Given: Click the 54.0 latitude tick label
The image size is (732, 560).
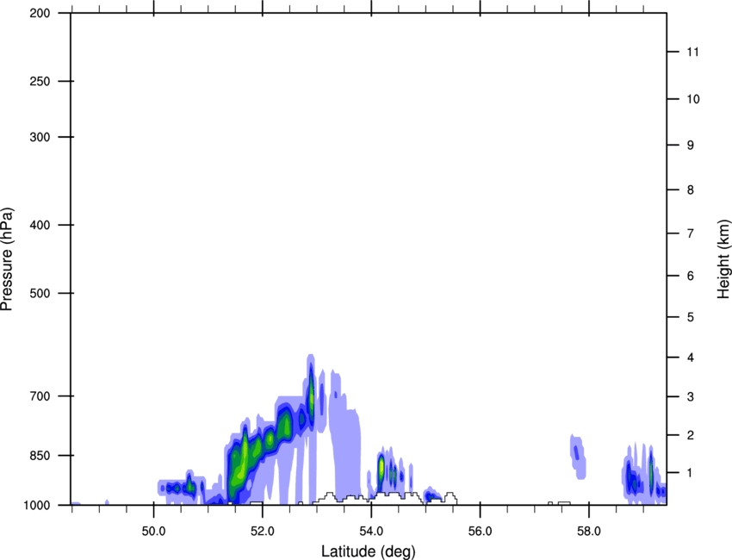Looking at the screenshot, I should 372,532.
